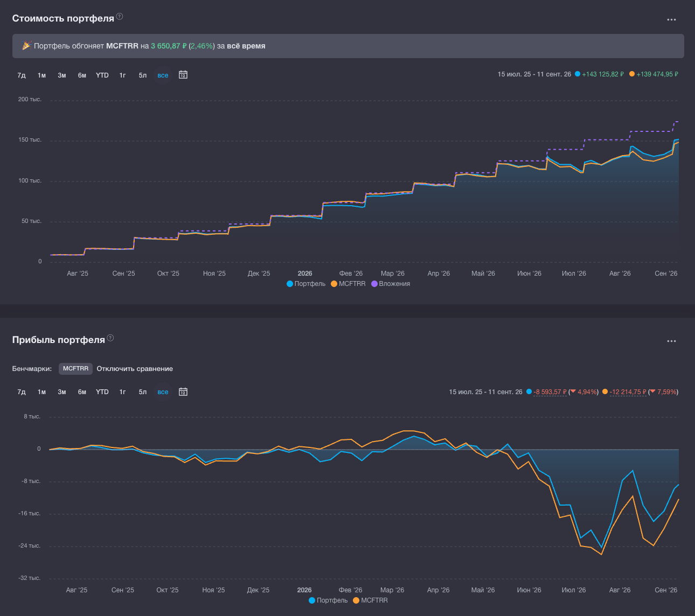
Task: Select 6м range on profit chart
Action: pos(82,392)
